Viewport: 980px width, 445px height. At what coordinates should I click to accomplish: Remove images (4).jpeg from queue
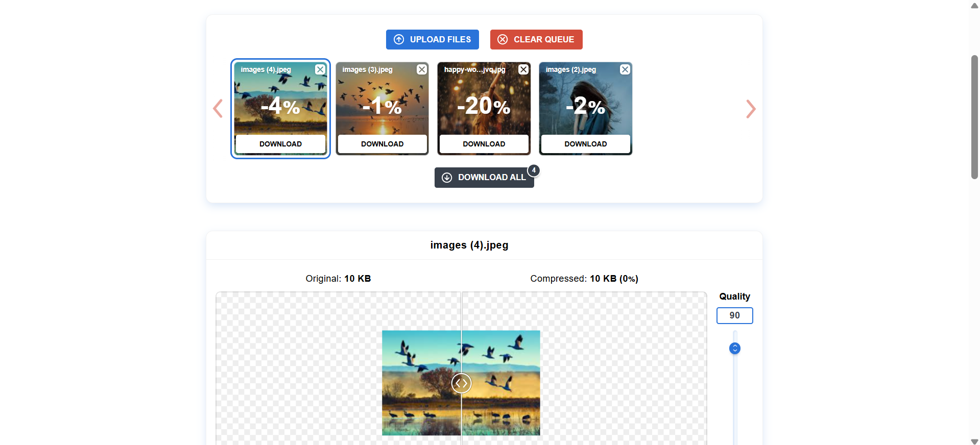(x=320, y=69)
